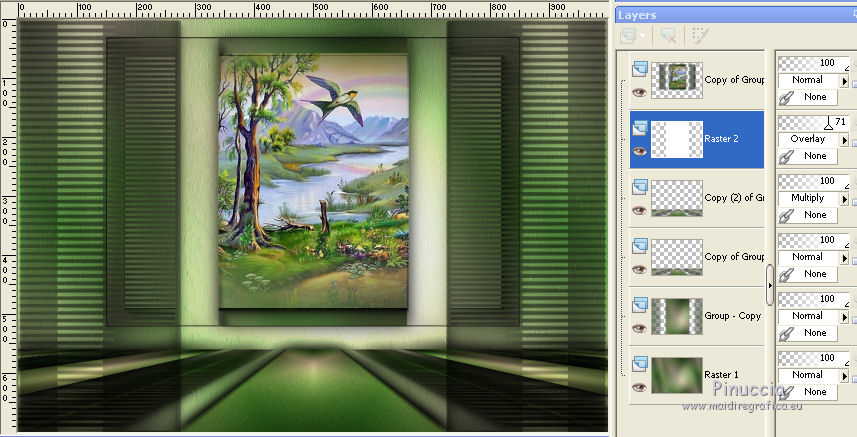Screen dimensions: 857x437
Task: Click the Layers pane splitter arrow handle
Action: 770,285
